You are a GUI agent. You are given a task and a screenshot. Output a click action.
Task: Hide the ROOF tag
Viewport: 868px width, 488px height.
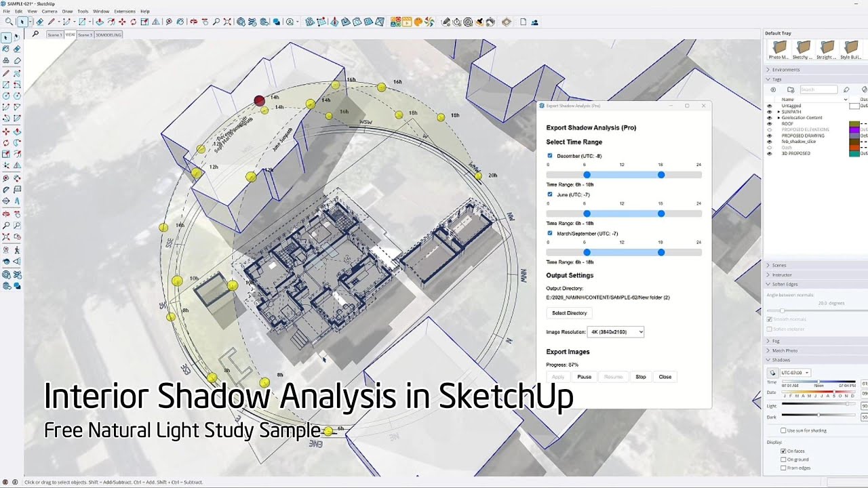point(770,124)
